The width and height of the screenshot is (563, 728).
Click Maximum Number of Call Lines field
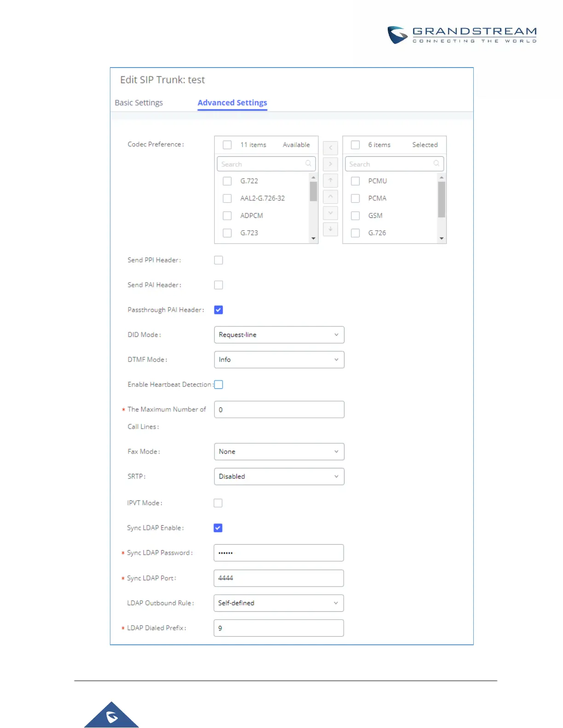(x=279, y=409)
